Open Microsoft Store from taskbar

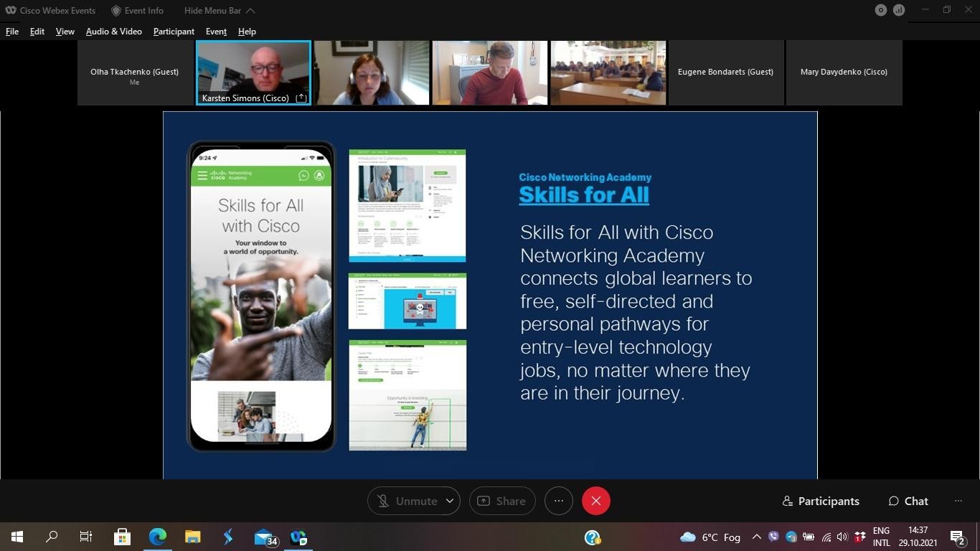tap(122, 537)
